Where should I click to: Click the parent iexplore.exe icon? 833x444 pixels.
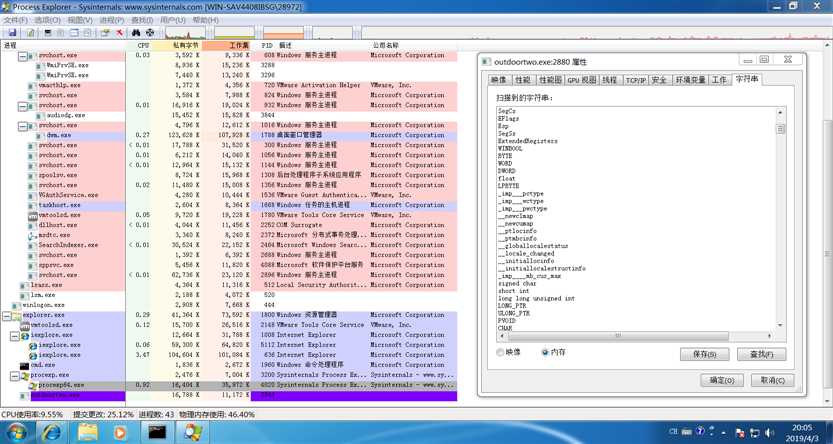(x=25, y=335)
